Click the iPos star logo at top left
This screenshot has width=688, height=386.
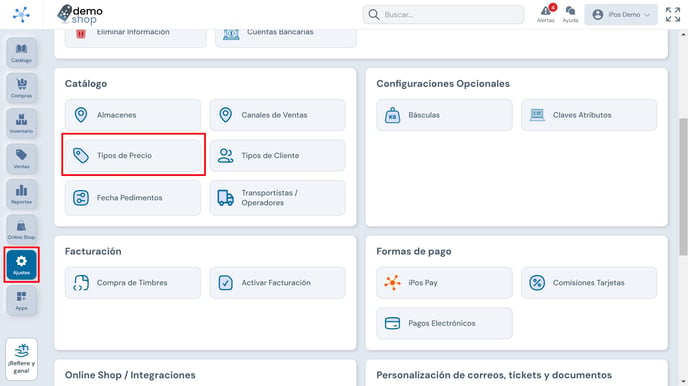coord(21,14)
